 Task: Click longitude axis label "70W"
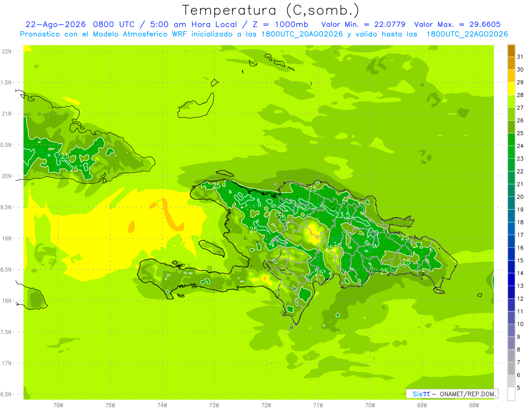click(x=370, y=405)
